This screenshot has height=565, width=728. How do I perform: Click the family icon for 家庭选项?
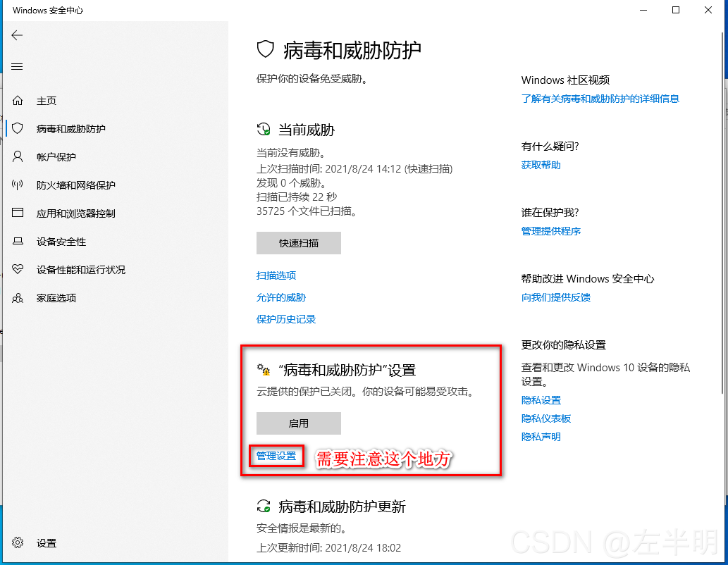click(18, 297)
